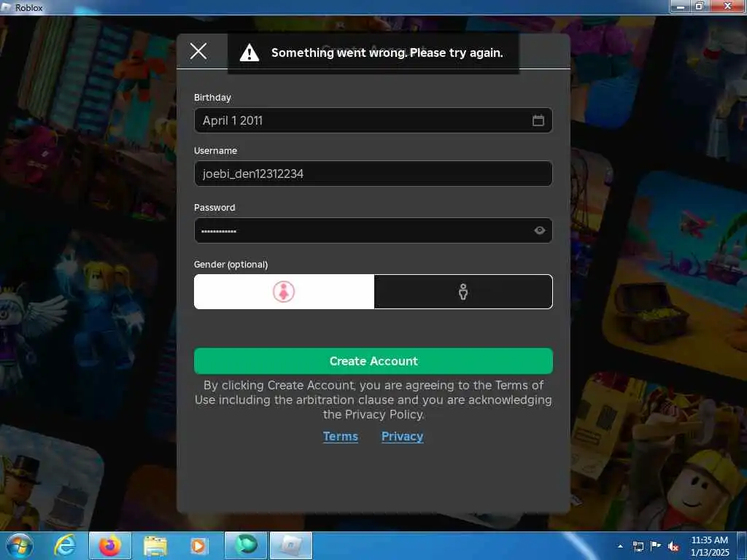Open the clock showing 11:35 AM
Viewport: 747px width, 560px height.
(x=709, y=545)
